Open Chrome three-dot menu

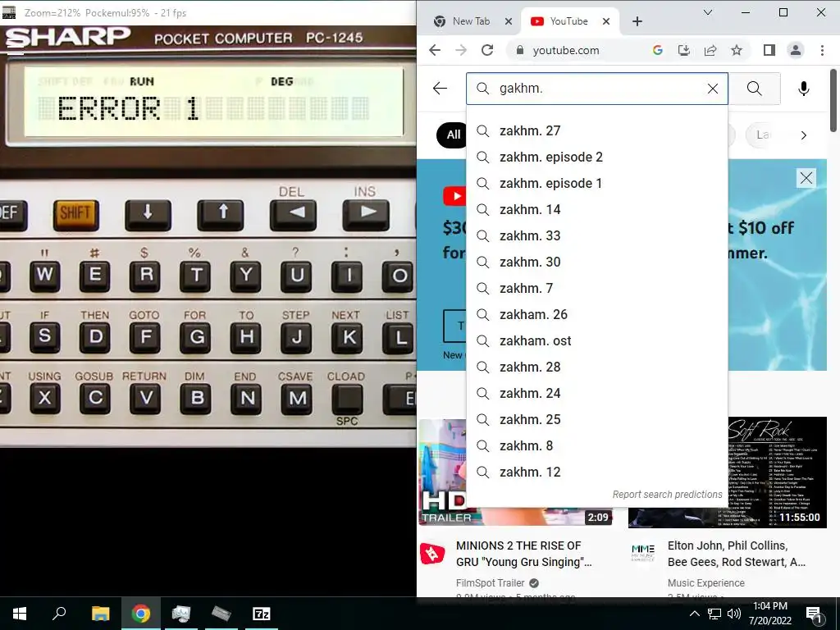point(822,50)
